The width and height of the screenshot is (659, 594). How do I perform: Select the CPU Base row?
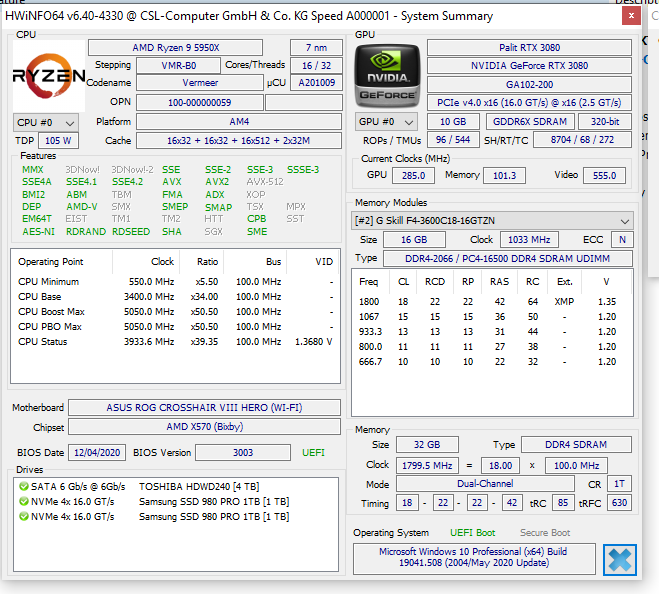click(x=175, y=297)
